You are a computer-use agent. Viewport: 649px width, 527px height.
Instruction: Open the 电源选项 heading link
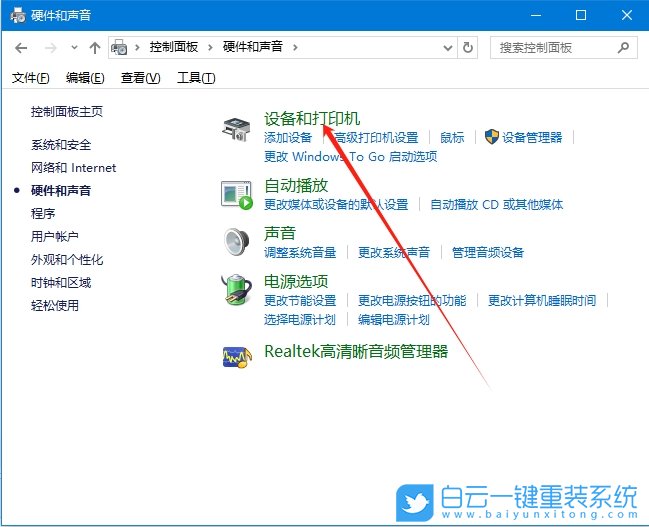click(296, 282)
